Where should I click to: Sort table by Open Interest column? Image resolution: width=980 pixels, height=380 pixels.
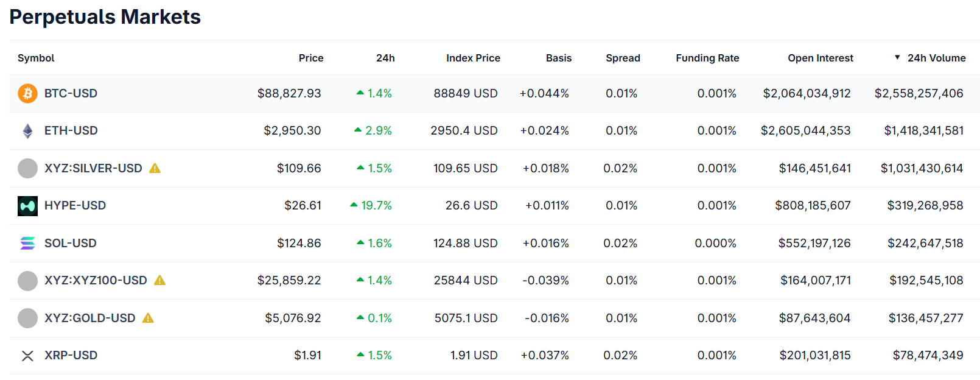pos(820,58)
